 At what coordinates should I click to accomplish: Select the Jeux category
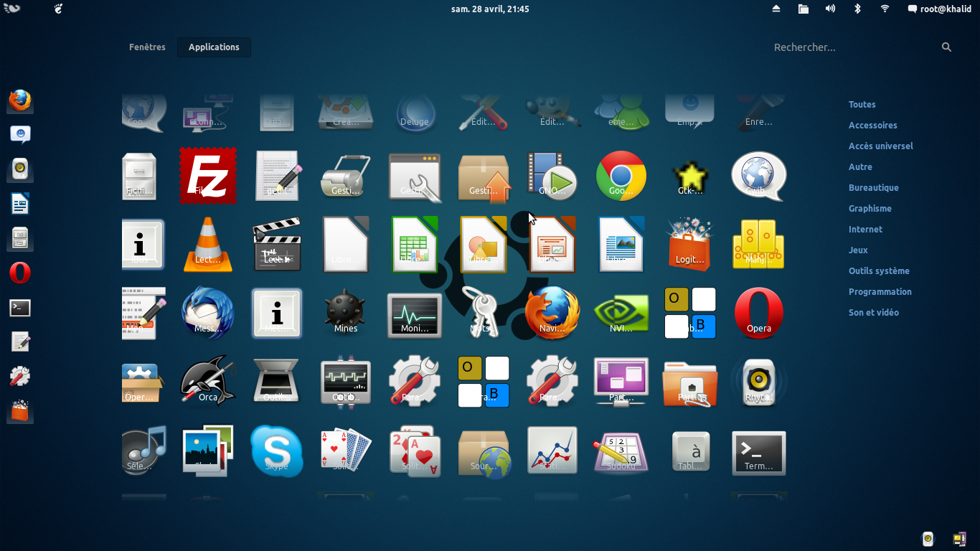[x=858, y=250]
